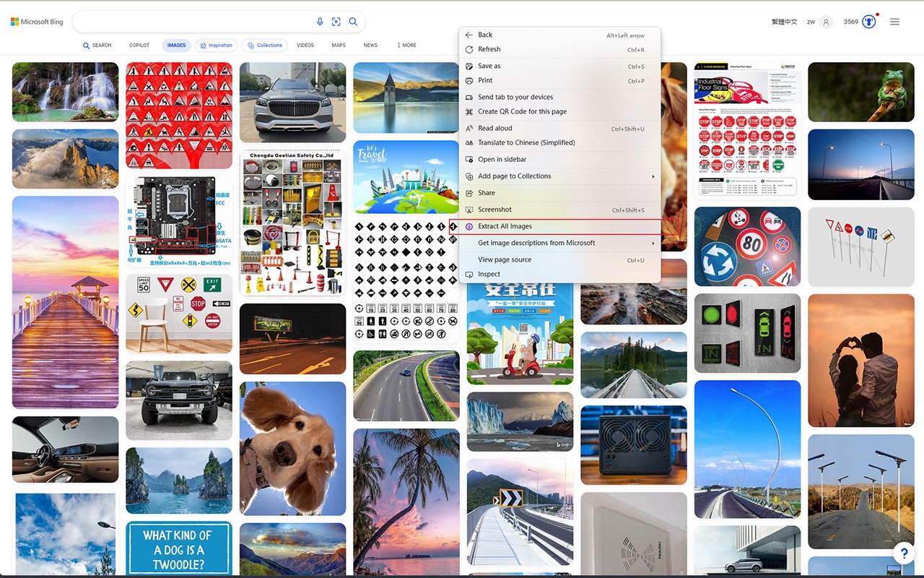
Task: Expand Add page to Collections submenu arrow
Action: (653, 176)
